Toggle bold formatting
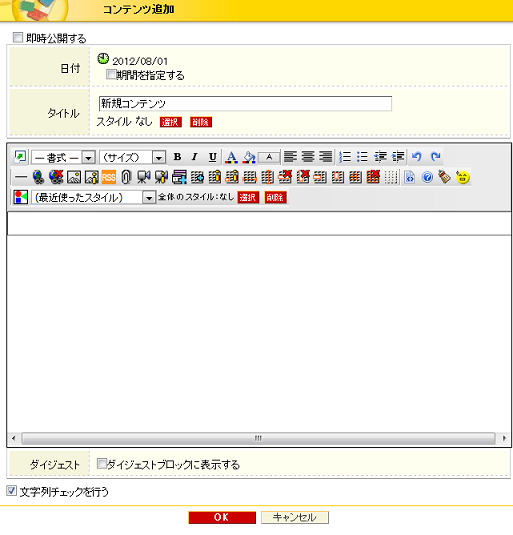Screen dimensions: 513x535 click(177, 157)
